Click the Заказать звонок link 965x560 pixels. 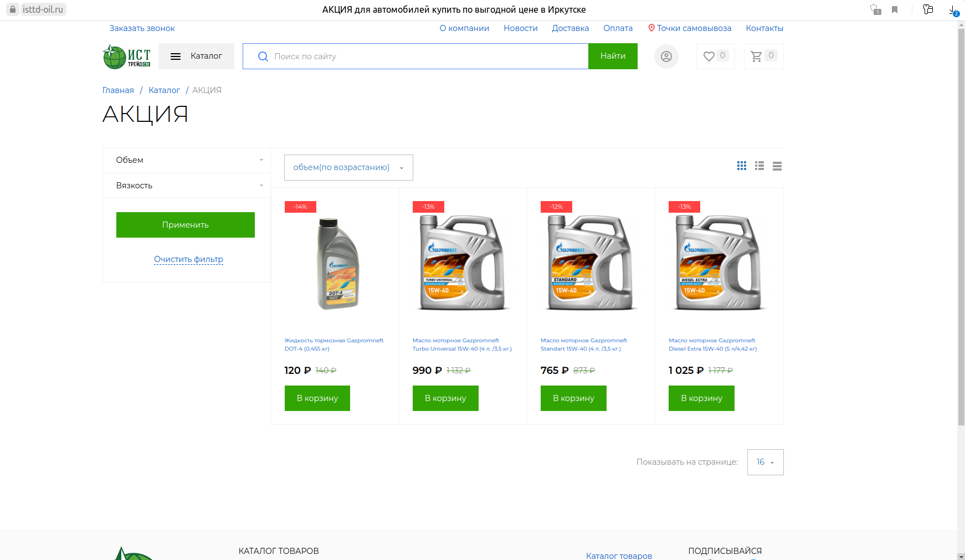(142, 28)
